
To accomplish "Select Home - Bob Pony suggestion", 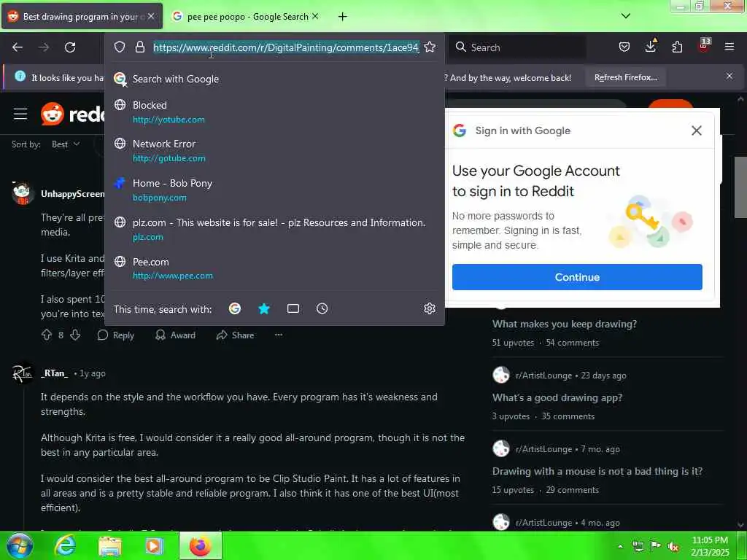I will 274,190.
